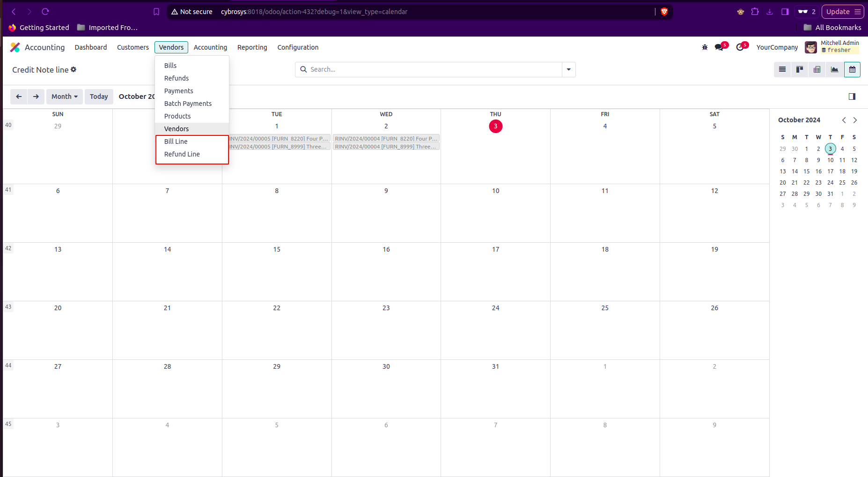Open debug bug icon in navbar
The height and width of the screenshot is (477, 868).
pyautogui.click(x=705, y=47)
